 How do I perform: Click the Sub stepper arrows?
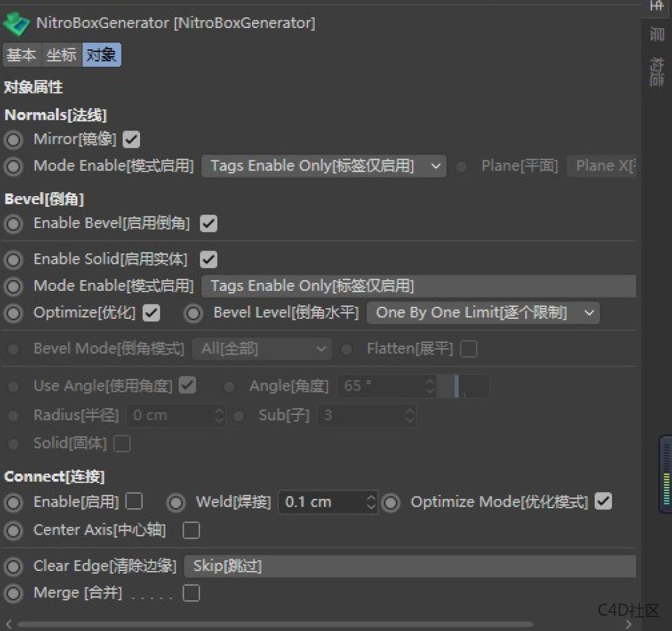coord(410,416)
